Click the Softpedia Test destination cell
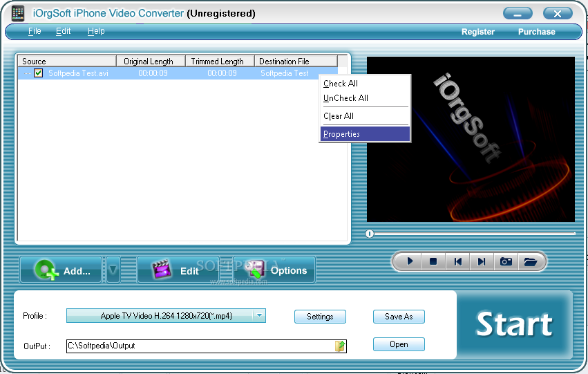Screen dimensions: 588x374 pos(284,73)
